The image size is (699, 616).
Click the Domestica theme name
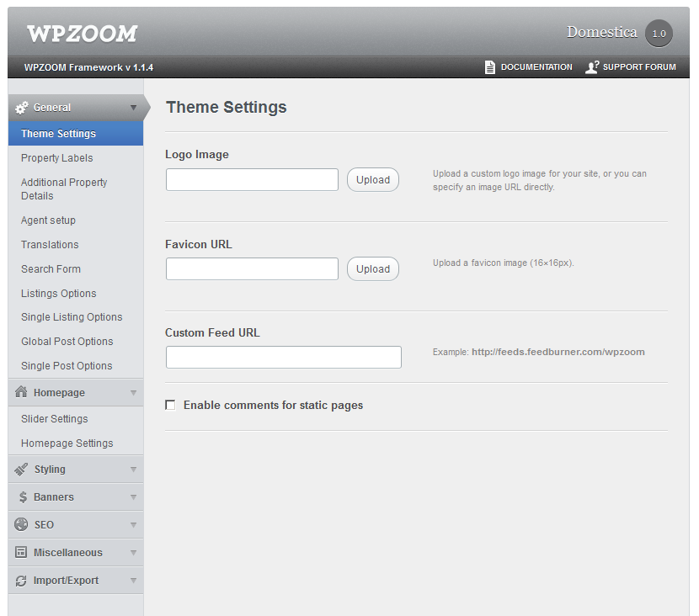602,32
